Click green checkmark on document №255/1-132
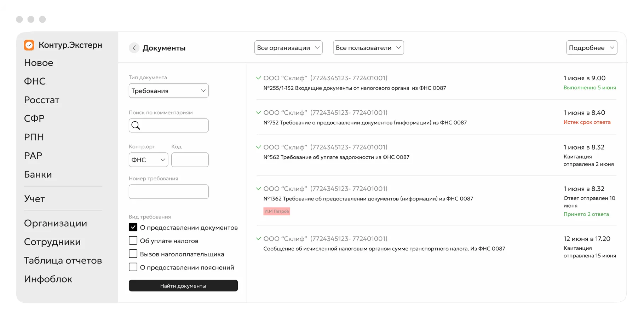This screenshot has height=319, width=644. pos(259,78)
